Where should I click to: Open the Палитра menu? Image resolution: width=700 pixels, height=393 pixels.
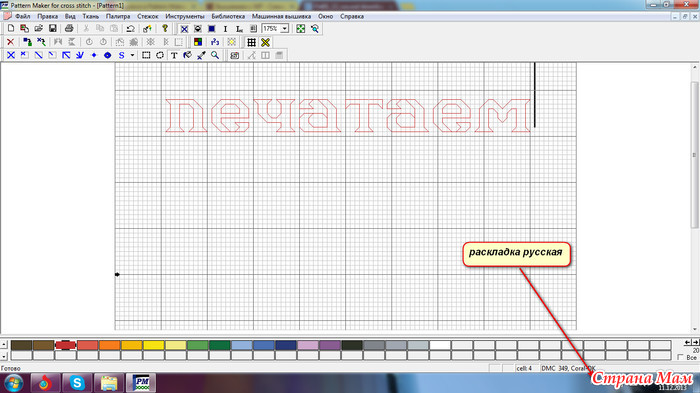coord(118,16)
